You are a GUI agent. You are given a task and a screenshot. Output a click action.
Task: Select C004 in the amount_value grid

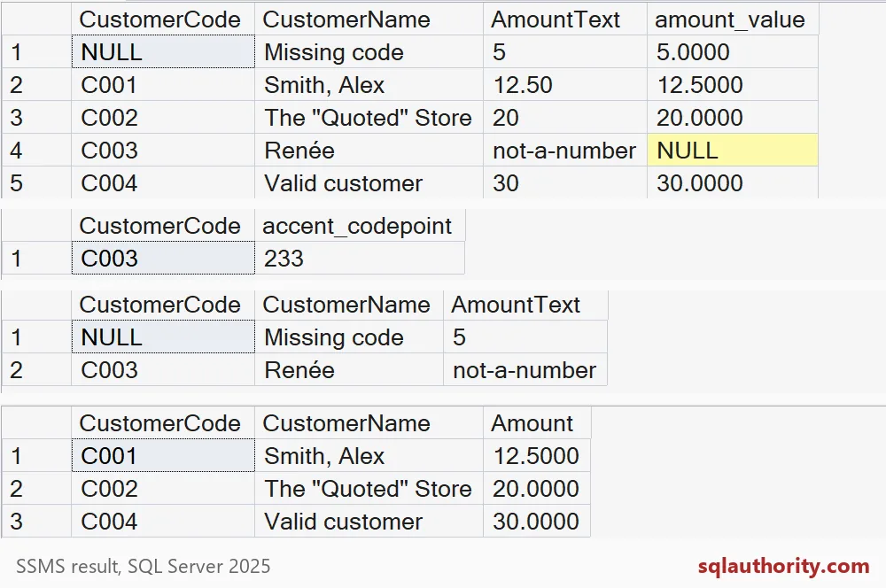(163, 183)
